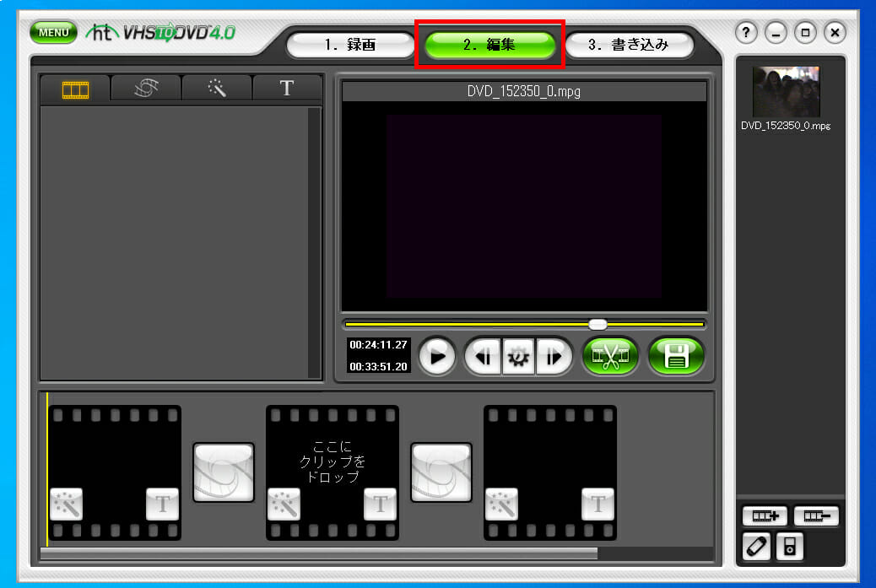Export to PSP handheld device icon
Image resolution: width=876 pixels, height=588 pixels.
click(756, 547)
